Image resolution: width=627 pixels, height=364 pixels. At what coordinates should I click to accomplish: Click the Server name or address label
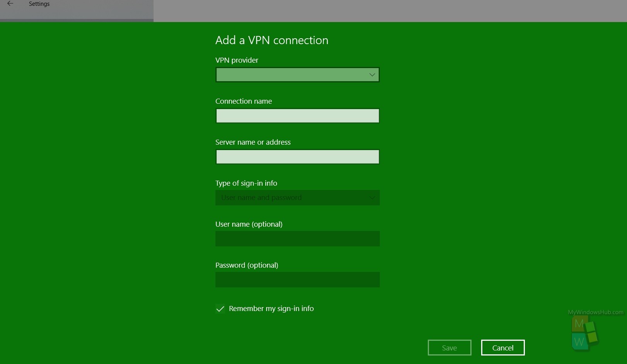[x=253, y=142]
